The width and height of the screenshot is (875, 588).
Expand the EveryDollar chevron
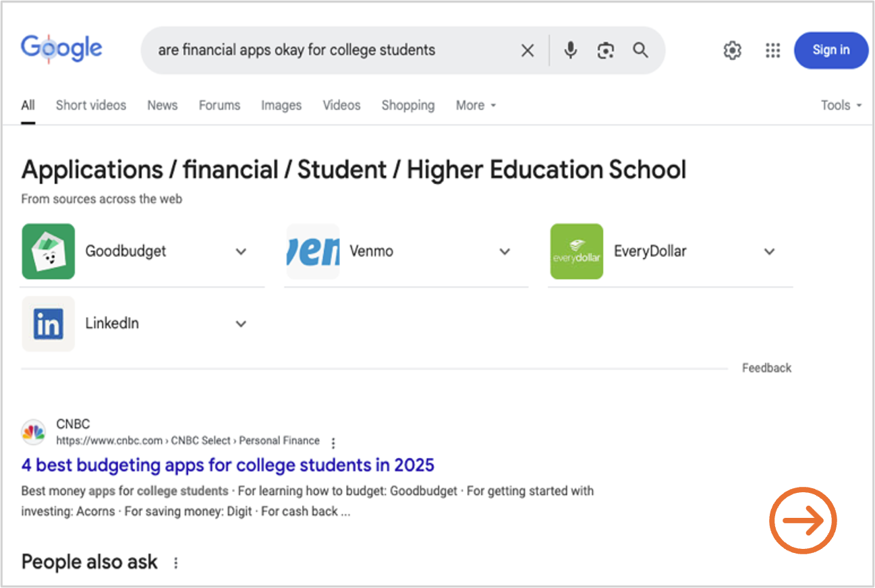(x=769, y=252)
